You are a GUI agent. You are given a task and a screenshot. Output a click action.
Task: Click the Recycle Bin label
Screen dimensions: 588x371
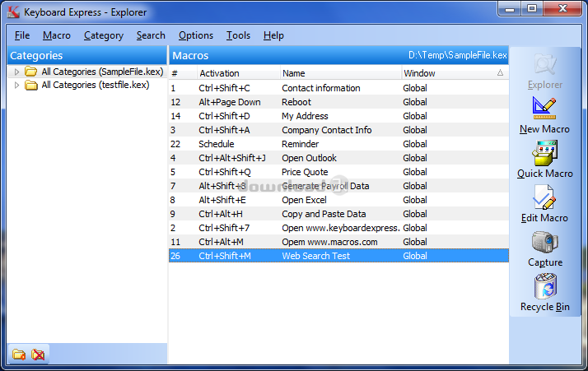tap(545, 307)
